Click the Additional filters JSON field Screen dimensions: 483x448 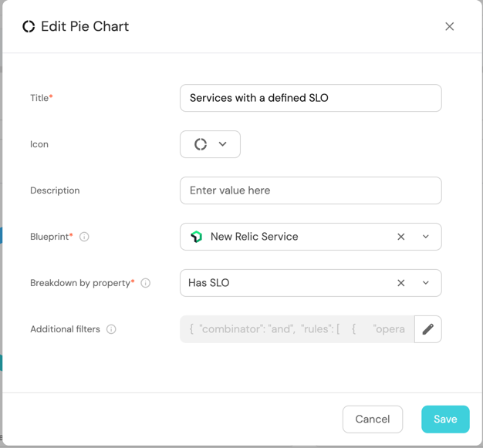click(x=297, y=329)
